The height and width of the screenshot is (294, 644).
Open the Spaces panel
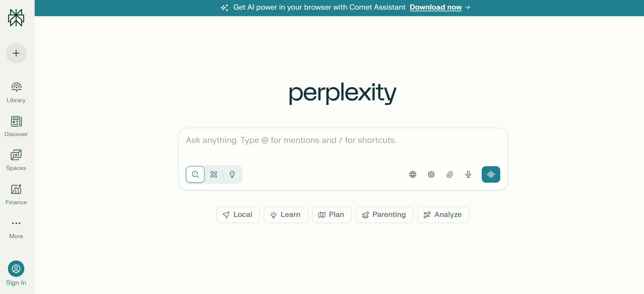point(16,159)
